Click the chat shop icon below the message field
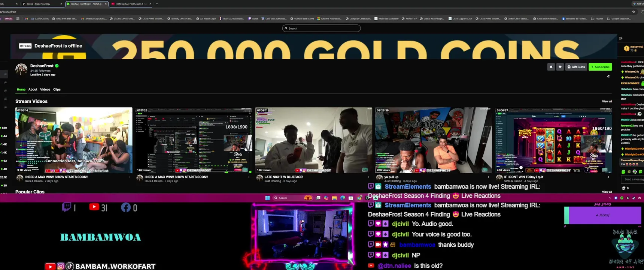This screenshot has width=644, height=270. (x=624, y=188)
